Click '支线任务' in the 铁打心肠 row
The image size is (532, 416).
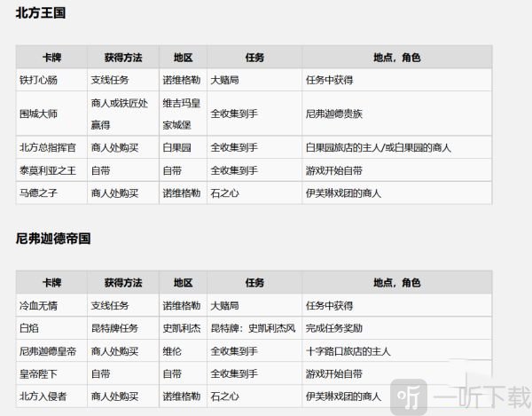click(110, 80)
